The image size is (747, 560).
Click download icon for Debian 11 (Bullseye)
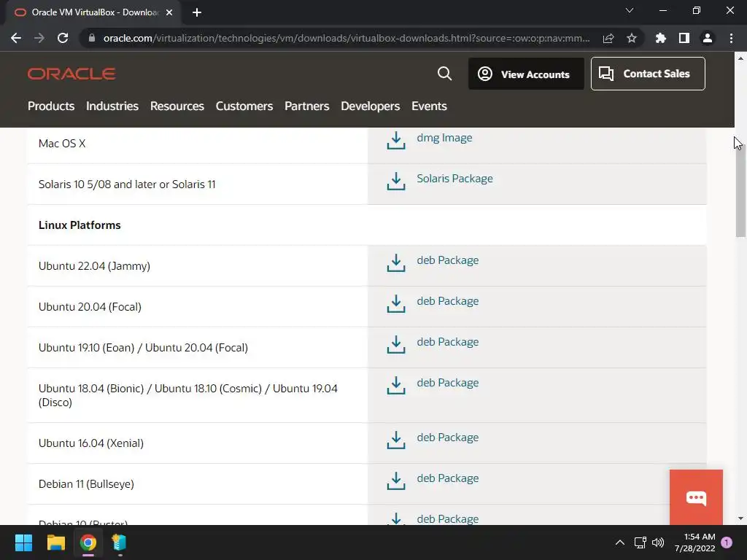396,481
